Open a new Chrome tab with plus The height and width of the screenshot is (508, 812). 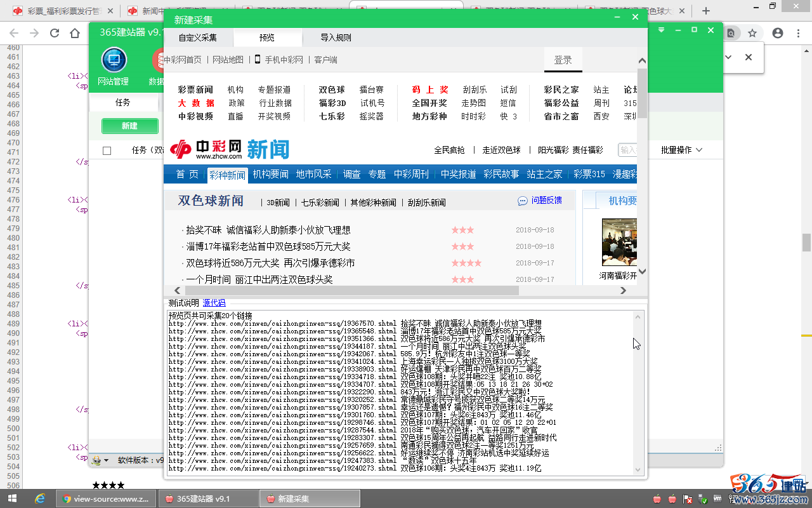tap(706, 11)
